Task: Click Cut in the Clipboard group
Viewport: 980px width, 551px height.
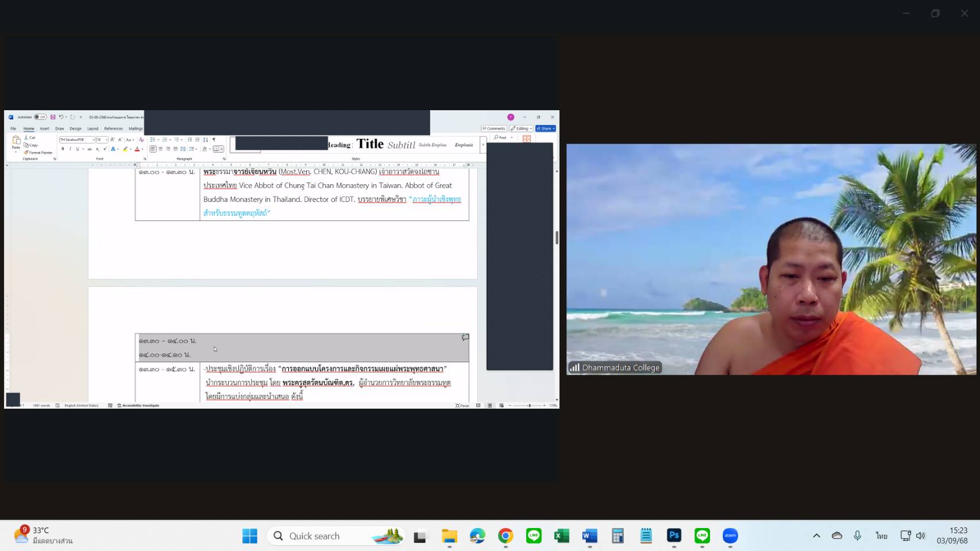Action: tap(30, 138)
